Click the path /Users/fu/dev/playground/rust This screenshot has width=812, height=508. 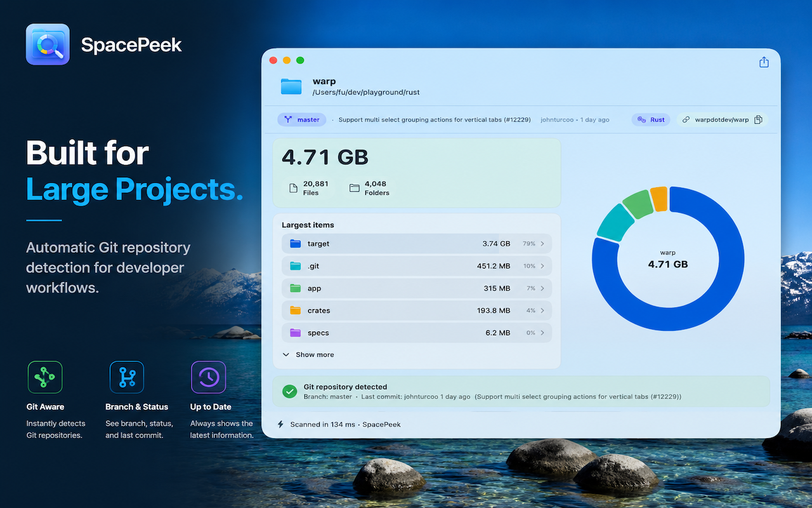point(366,93)
